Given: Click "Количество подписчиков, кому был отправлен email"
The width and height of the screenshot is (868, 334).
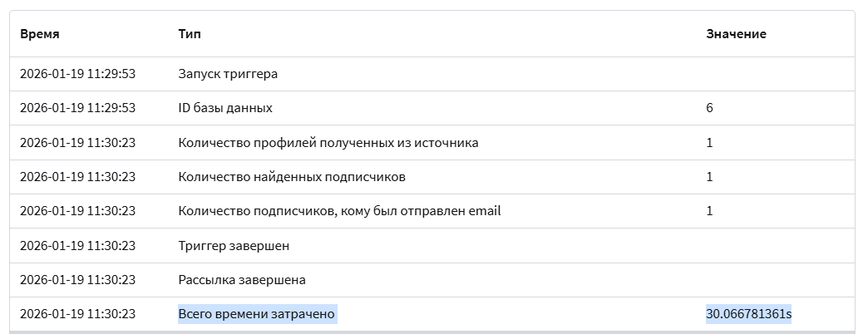Looking at the screenshot, I should pyautogui.click(x=339, y=211).
